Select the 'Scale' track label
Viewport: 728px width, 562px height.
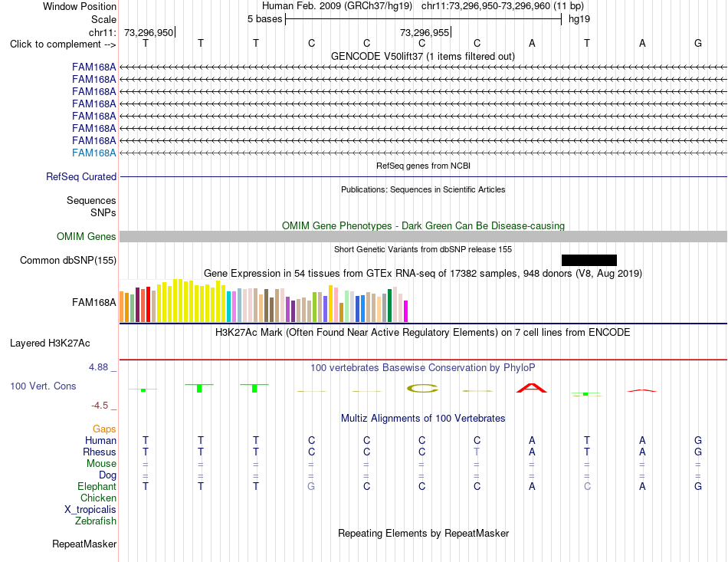[103, 19]
